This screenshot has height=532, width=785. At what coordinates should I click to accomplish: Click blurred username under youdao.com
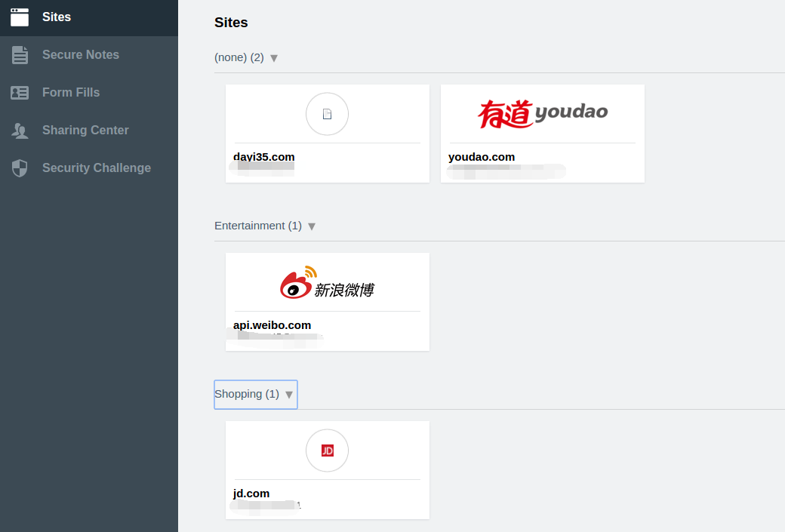506,171
